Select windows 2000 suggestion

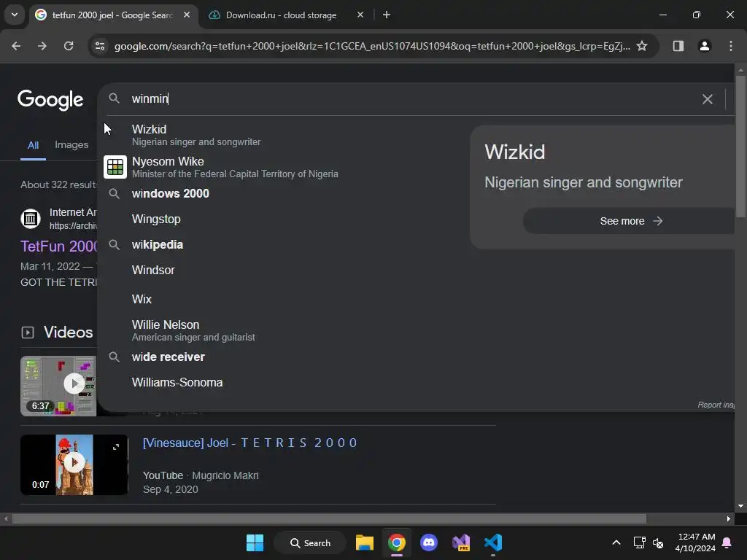click(x=281, y=193)
